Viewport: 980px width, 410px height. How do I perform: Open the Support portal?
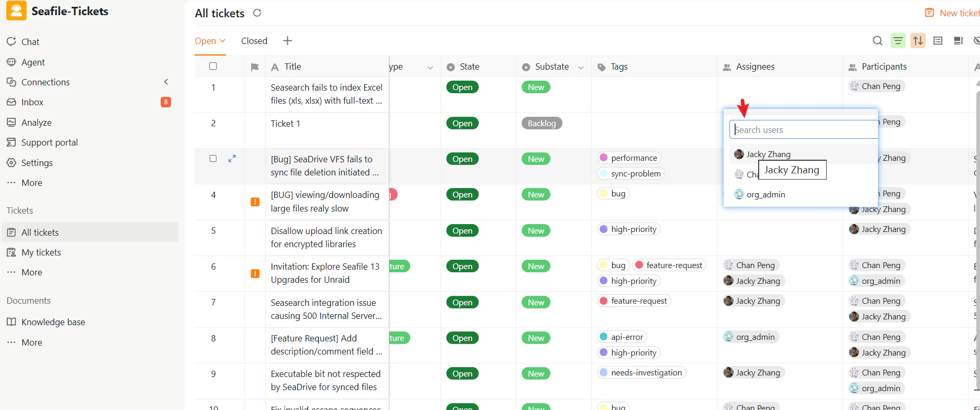click(50, 142)
